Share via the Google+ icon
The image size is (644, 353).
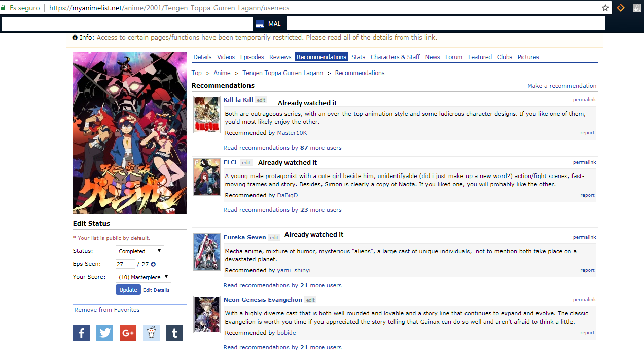[128, 333]
